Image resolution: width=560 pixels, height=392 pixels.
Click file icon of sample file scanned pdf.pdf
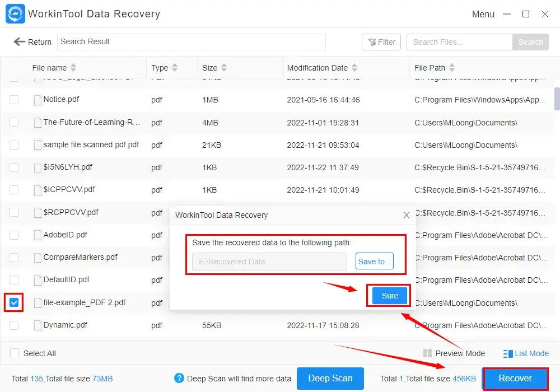coord(38,145)
